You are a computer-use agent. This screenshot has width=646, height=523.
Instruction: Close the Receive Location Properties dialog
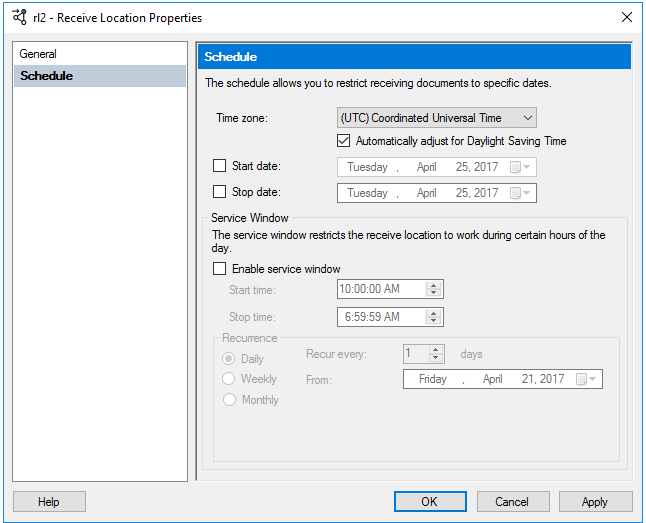pyautogui.click(x=627, y=17)
